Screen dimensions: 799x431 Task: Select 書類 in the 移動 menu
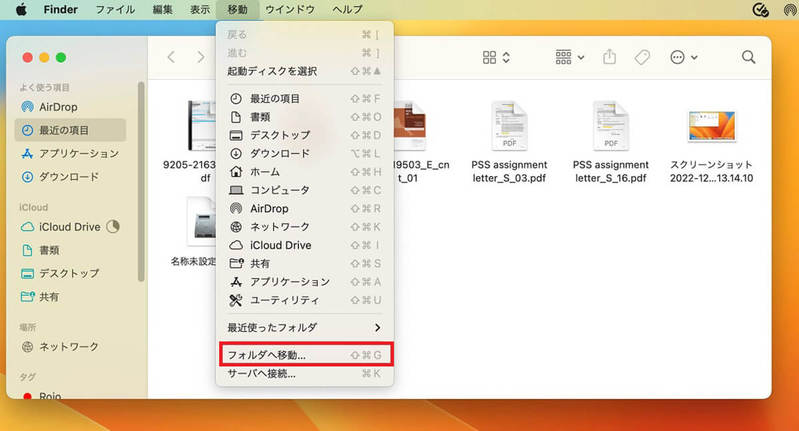pos(304,117)
